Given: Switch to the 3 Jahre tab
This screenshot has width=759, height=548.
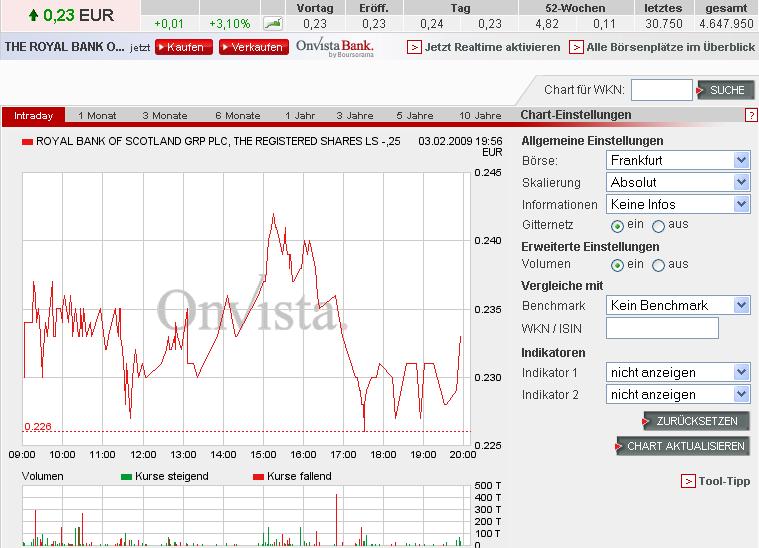Looking at the screenshot, I should [355, 116].
